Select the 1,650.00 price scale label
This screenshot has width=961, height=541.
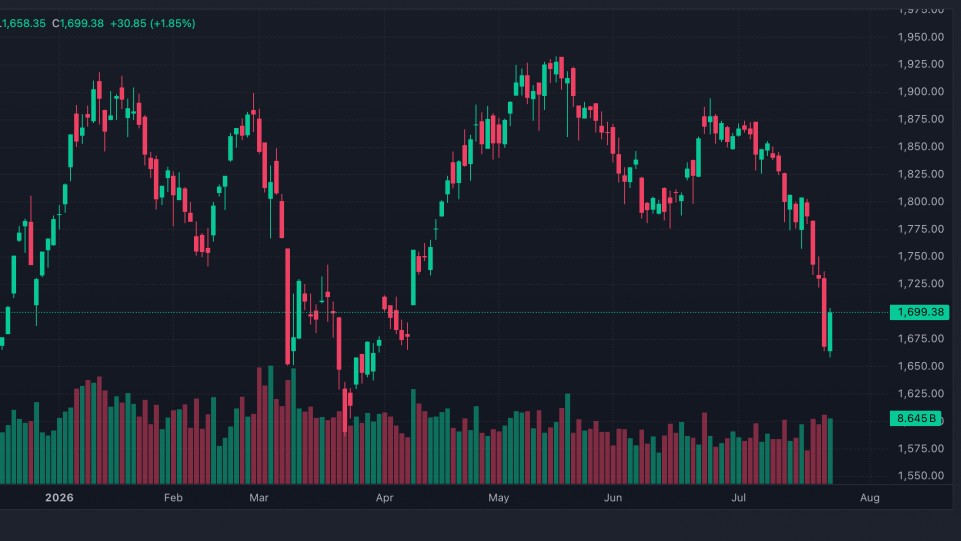(921, 366)
